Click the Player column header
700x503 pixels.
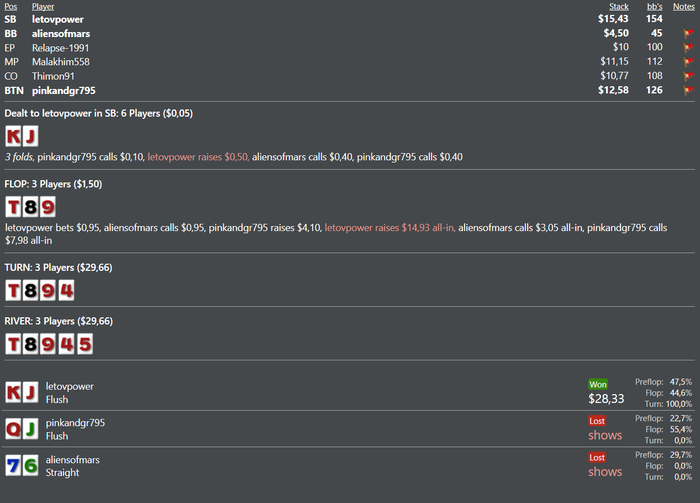[43, 6]
